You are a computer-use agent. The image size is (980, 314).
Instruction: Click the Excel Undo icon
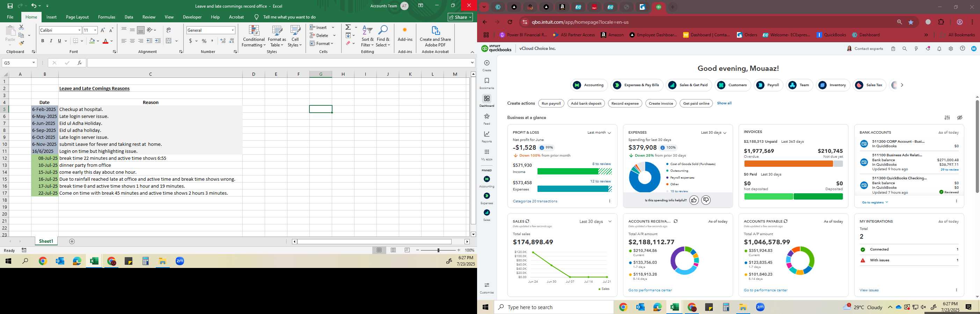pyautogui.click(x=34, y=6)
